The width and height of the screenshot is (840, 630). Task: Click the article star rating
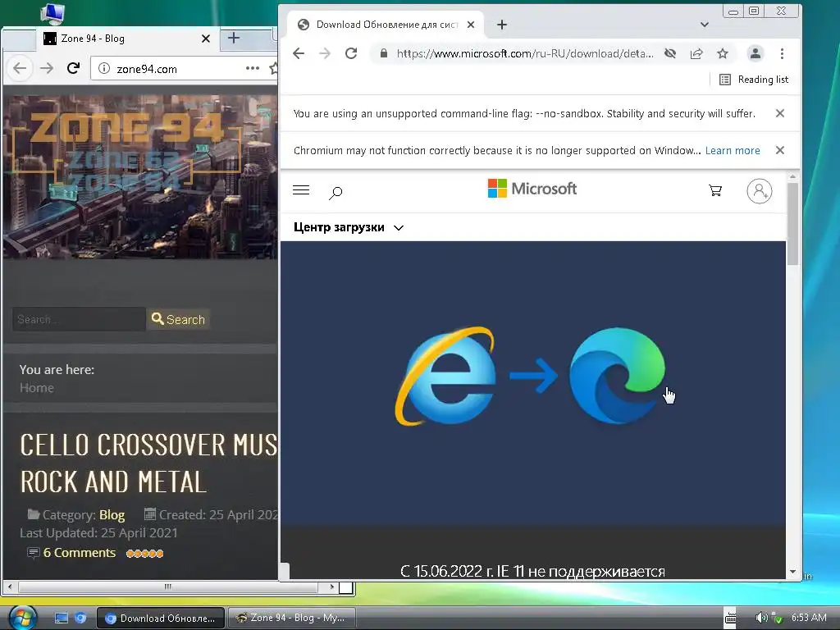pyautogui.click(x=144, y=554)
